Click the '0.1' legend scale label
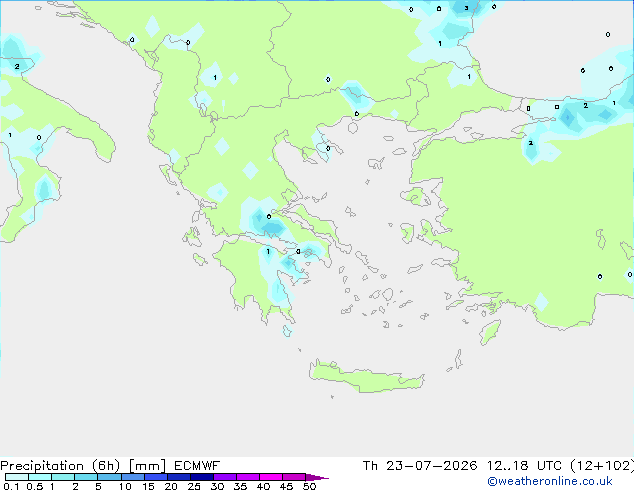Viewport: 634px width, 490px height. coord(11,486)
